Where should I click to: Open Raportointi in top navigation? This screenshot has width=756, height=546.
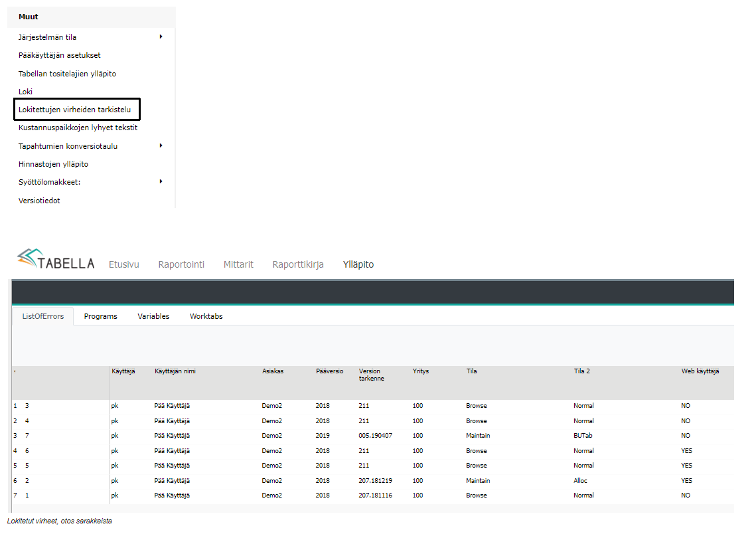click(181, 264)
